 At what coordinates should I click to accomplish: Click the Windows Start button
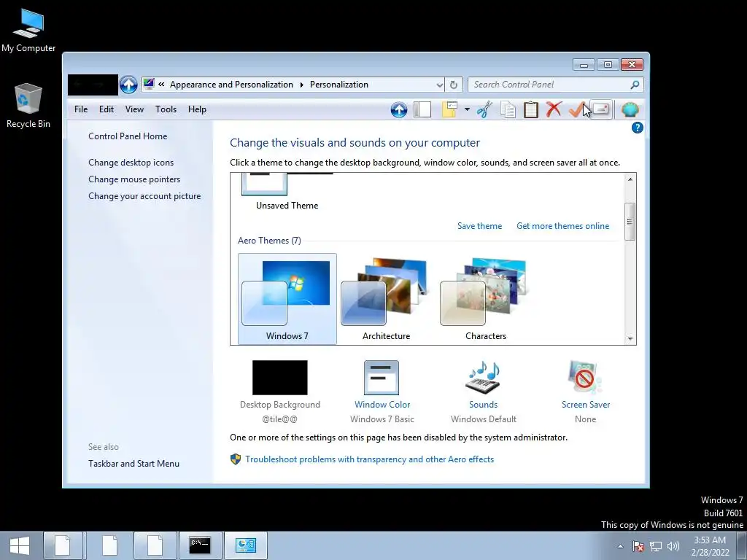(20, 545)
